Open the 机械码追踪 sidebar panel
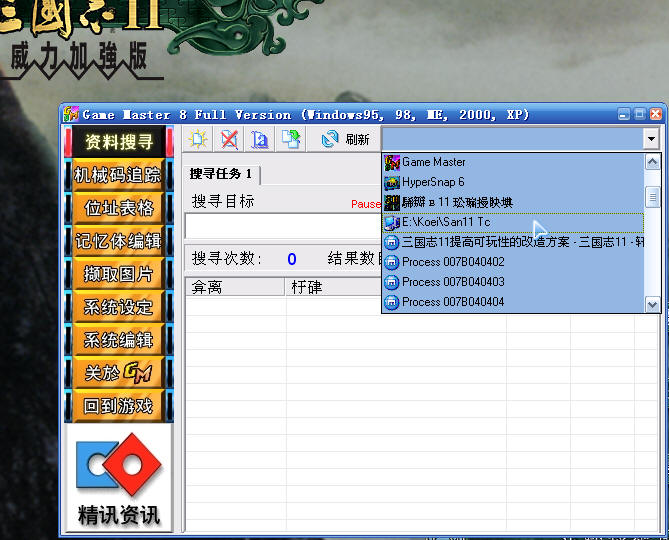669x540 pixels. [x=118, y=175]
